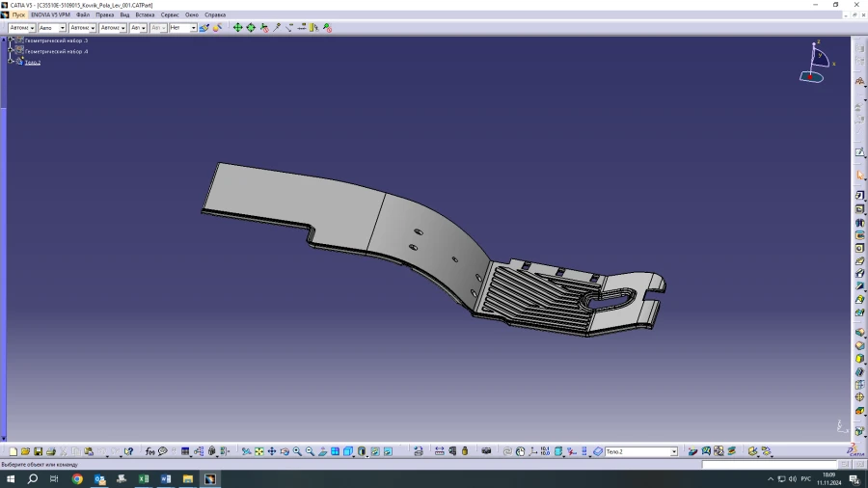Image resolution: width=868 pixels, height=488 pixels.
Task: Click the Пуск start menu item
Action: 18,15
